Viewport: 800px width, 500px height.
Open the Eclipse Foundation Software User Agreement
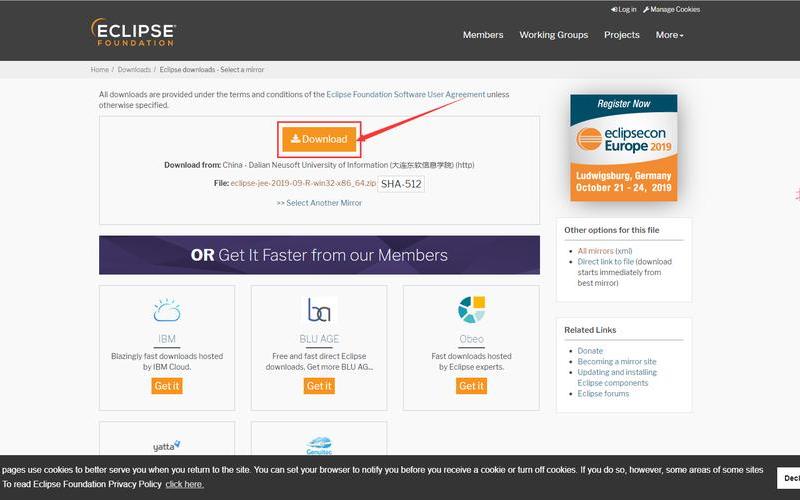pos(406,94)
